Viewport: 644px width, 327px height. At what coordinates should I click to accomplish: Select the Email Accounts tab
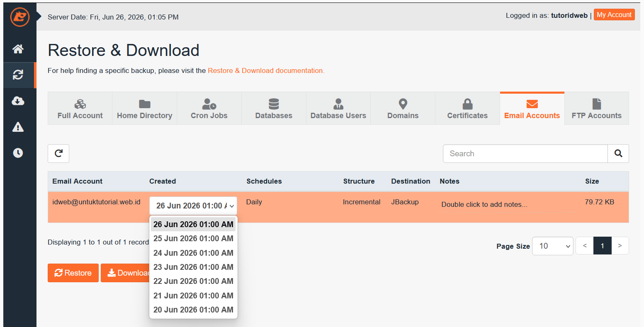532,109
